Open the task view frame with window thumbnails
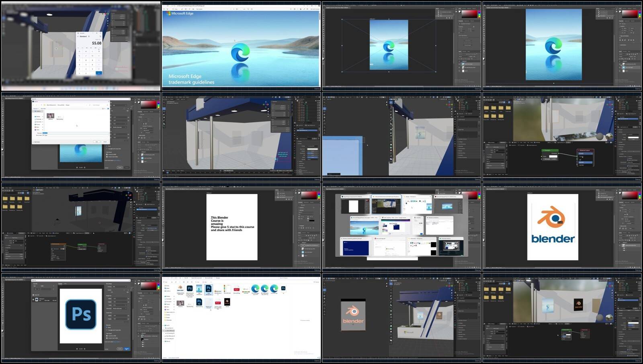 coord(401,227)
